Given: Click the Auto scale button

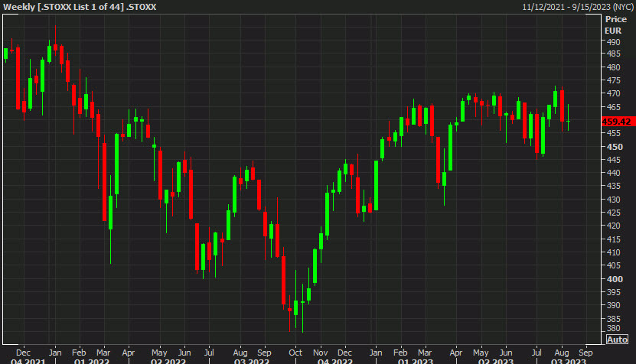Looking at the screenshot, I should [617, 340].
